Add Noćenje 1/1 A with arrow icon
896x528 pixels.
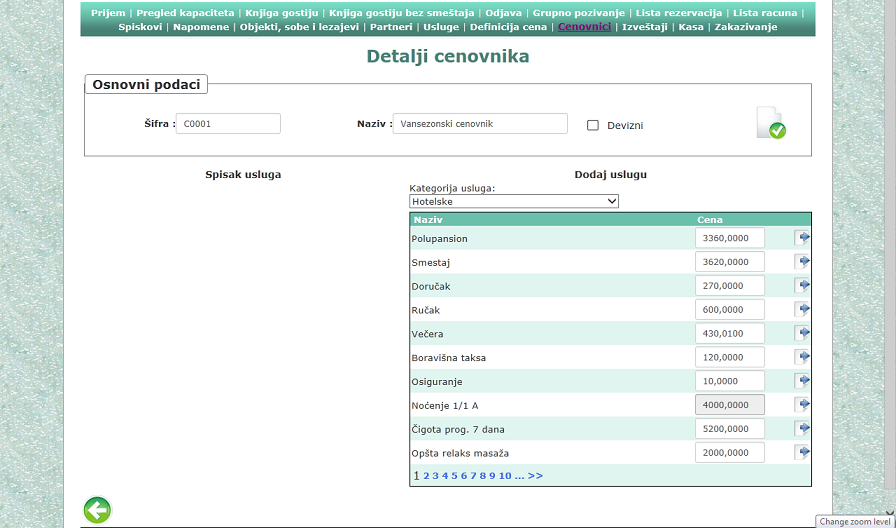click(802, 405)
